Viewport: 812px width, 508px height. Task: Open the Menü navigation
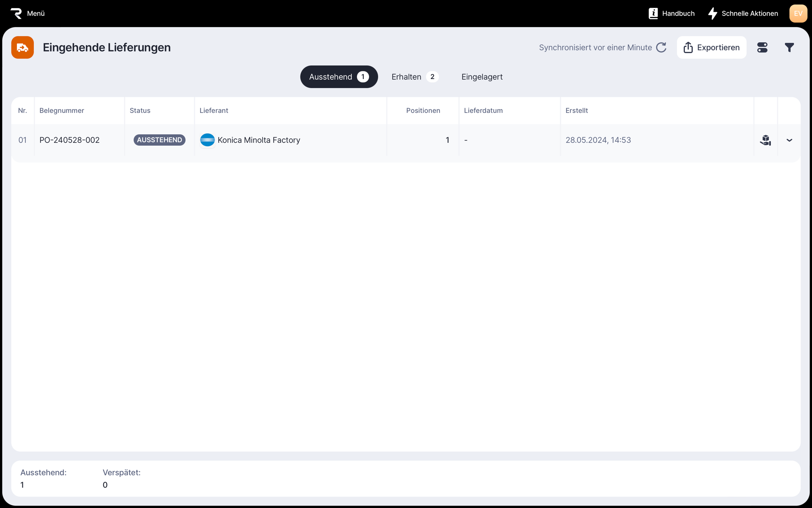pyautogui.click(x=36, y=13)
